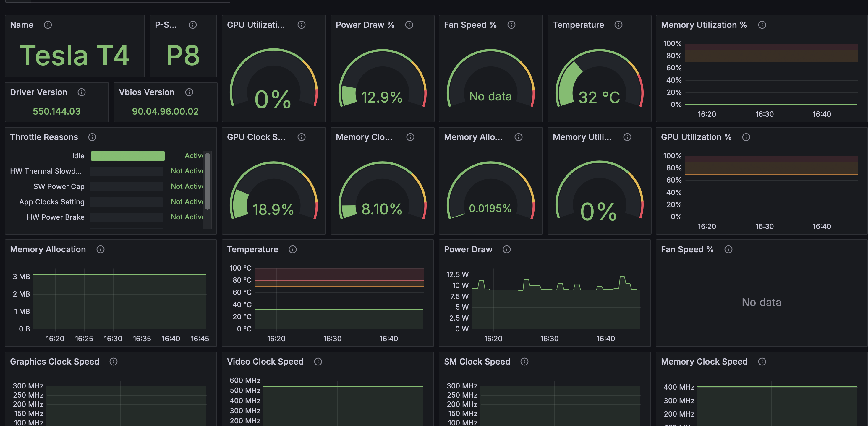Viewport: 868px width, 426px height.
Task: Click the 12.5 W axis label in Power Draw
Action: click(x=457, y=274)
